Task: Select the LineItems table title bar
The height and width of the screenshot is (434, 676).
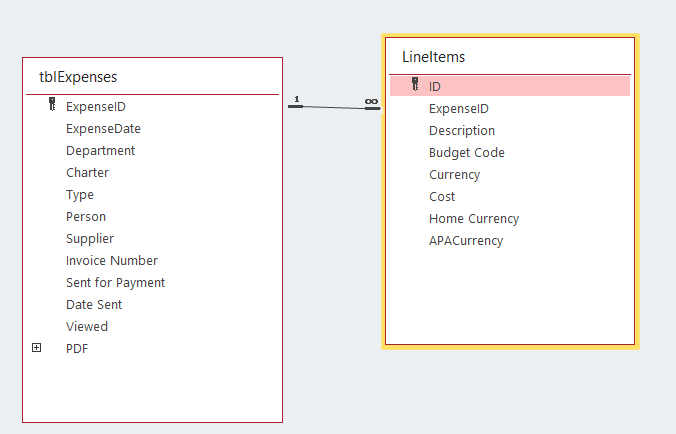Action: pyautogui.click(x=510, y=57)
